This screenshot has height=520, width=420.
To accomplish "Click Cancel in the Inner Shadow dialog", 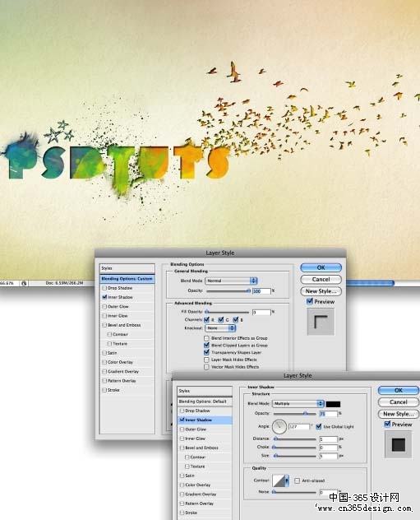I will tap(398, 402).
